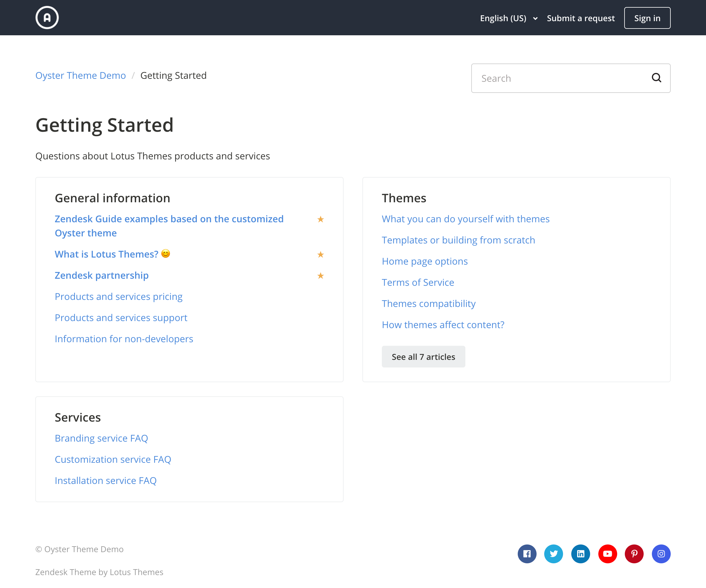
Task: Open the Instagram social icon
Action: [661, 554]
